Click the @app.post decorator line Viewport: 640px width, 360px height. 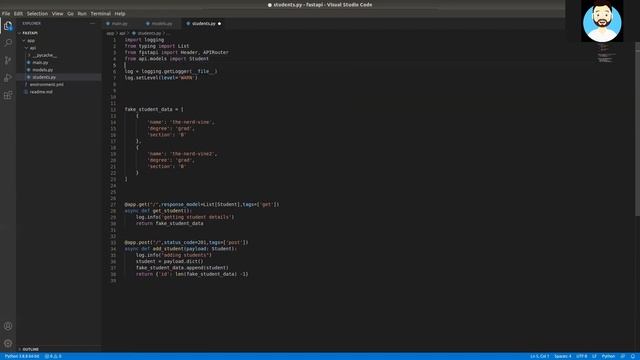[x=186, y=242]
